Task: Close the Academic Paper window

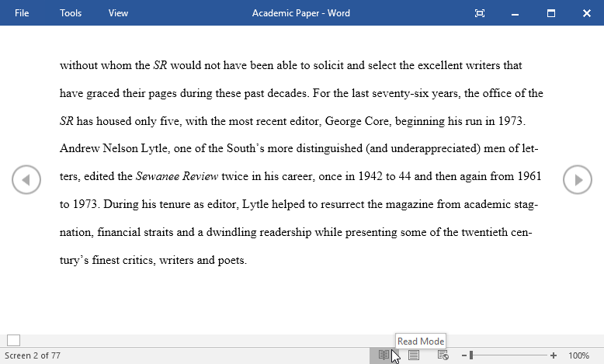Action: click(587, 13)
